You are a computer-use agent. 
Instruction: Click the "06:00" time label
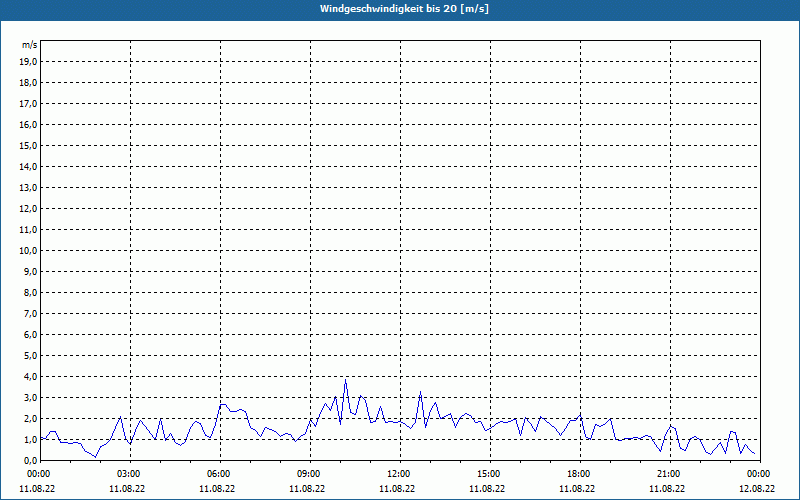click(220, 474)
